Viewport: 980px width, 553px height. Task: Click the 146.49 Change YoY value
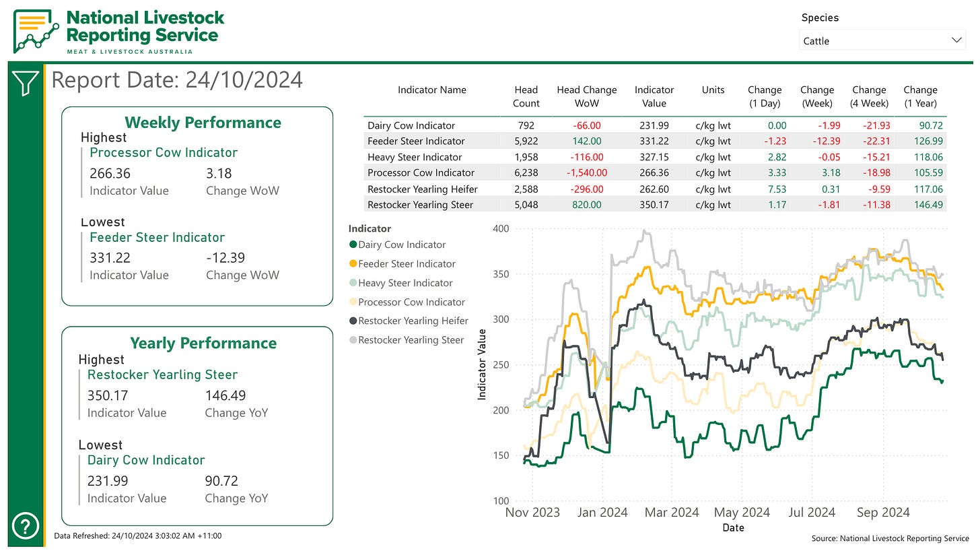coord(225,395)
